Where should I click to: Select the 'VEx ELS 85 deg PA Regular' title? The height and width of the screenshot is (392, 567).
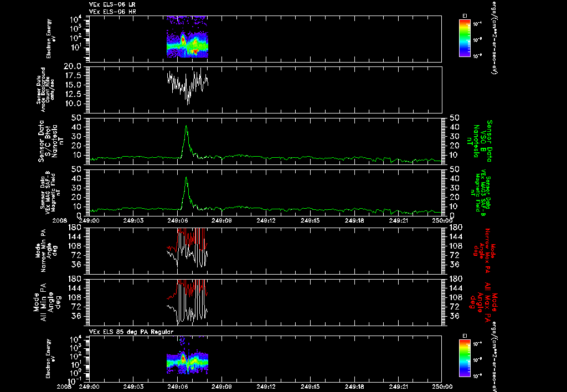point(131,332)
